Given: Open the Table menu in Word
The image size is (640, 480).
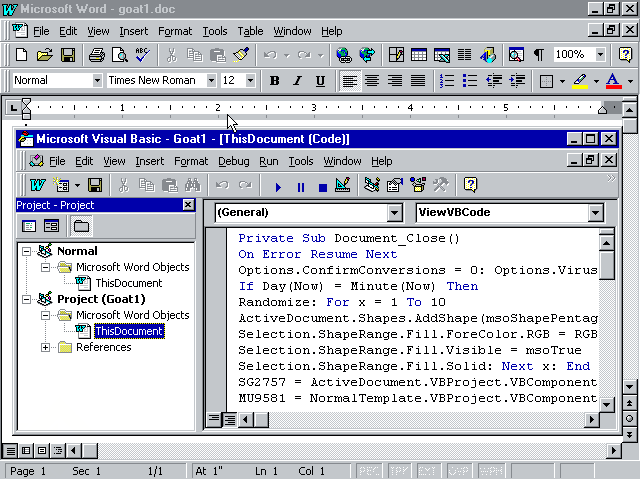Looking at the screenshot, I should click(x=250, y=31).
